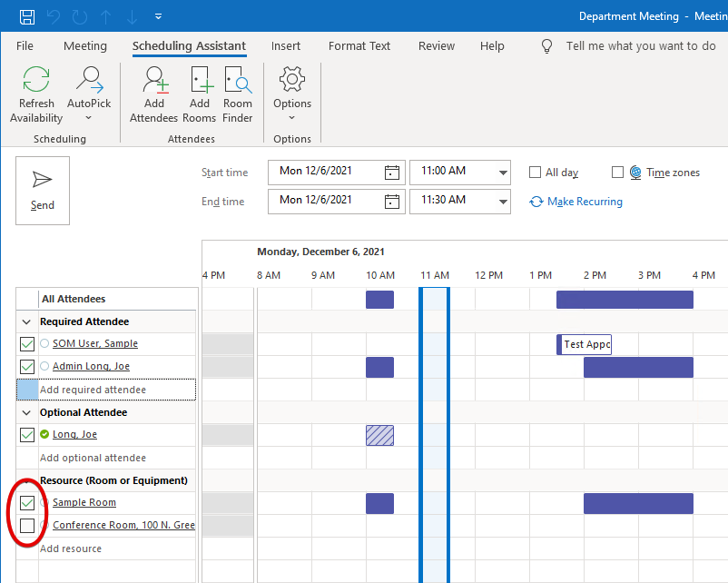
Task: Open the Start time calendar picker
Action: tap(392, 172)
